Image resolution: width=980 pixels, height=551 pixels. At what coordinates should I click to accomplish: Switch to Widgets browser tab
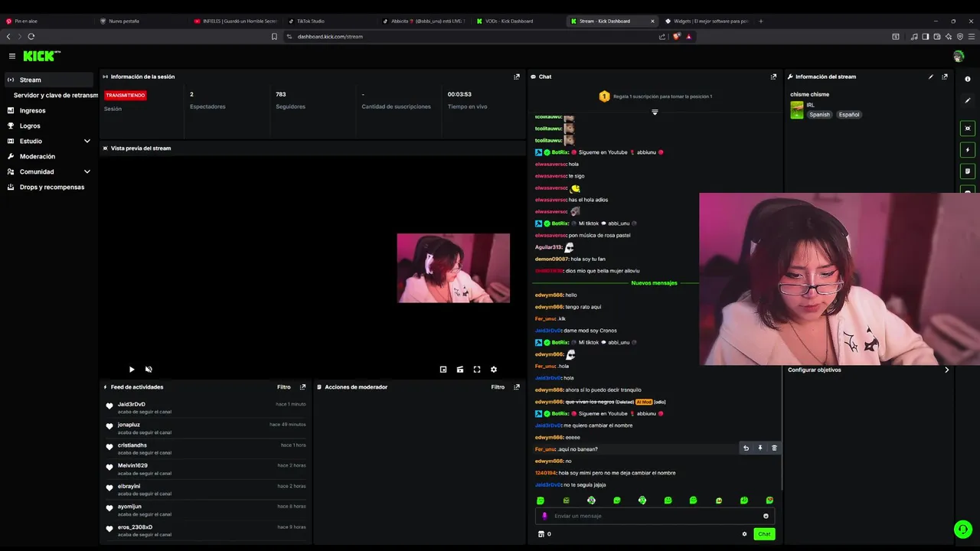tap(706, 21)
